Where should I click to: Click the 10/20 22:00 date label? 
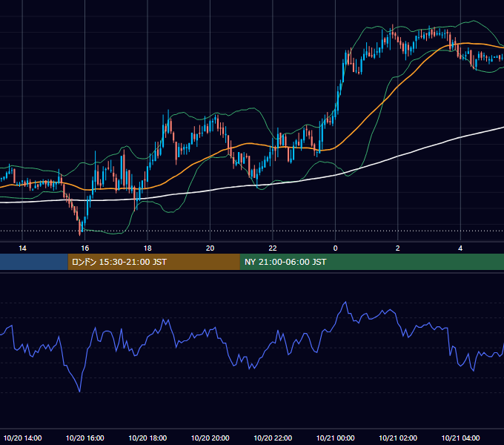pos(273,438)
